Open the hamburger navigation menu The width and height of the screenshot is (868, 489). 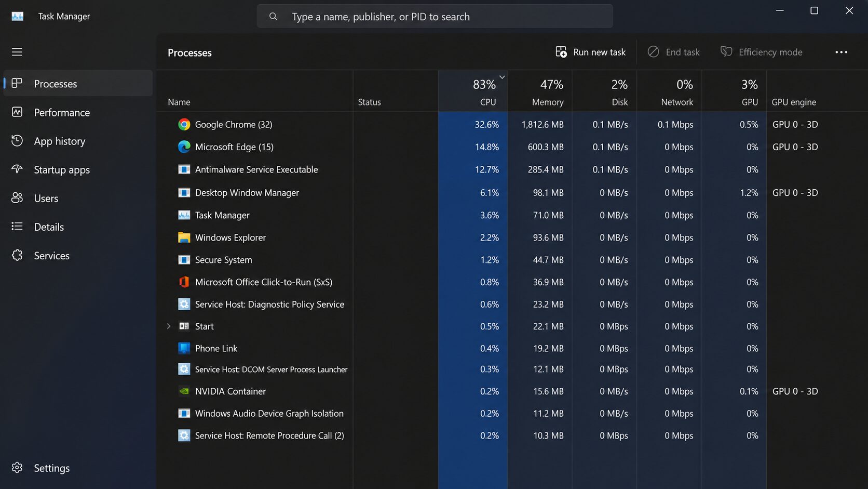17,52
